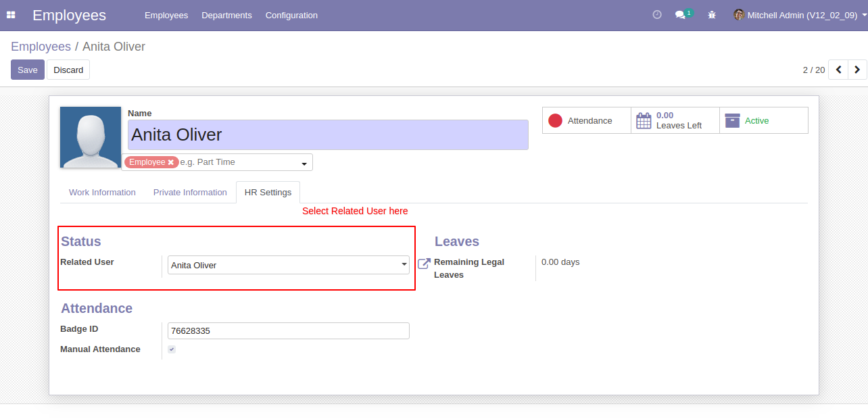Screen dimensions: 868x419
Task: Click Mitchell Admin avatar picture
Action: click(x=739, y=15)
